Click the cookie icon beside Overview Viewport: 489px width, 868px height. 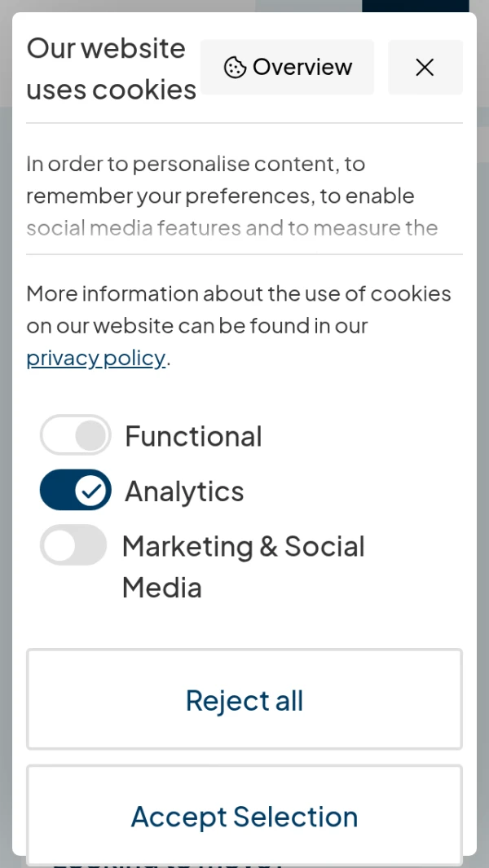click(x=235, y=67)
